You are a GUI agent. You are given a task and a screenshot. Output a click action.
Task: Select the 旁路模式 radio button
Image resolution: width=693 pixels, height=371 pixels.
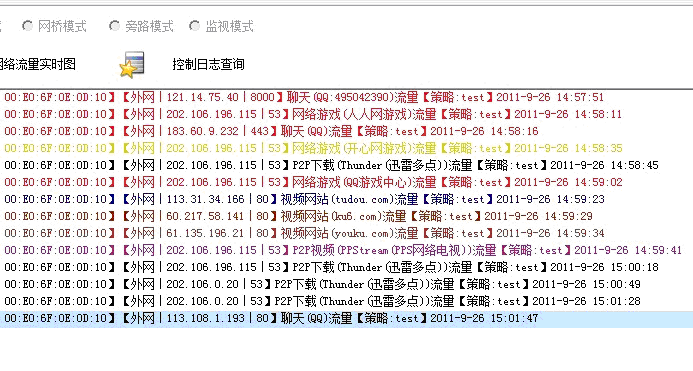114,26
